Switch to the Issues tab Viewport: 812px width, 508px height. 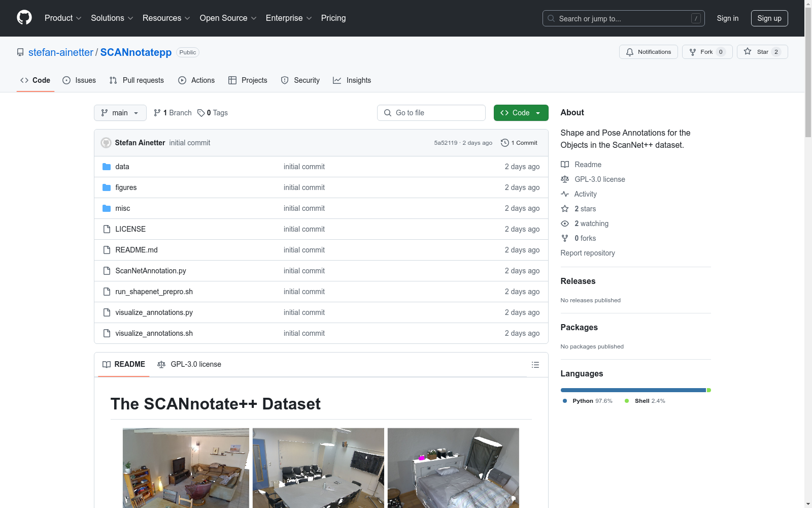(79, 80)
